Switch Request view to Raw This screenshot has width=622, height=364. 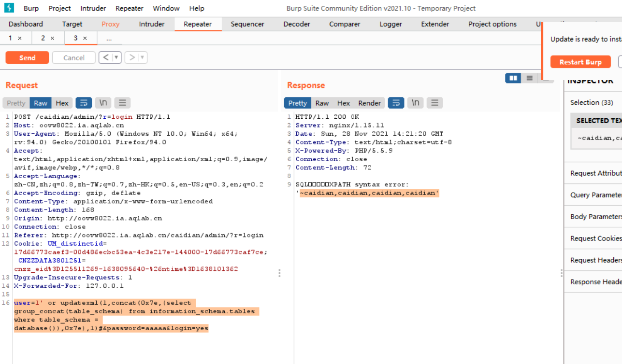click(x=41, y=103)
